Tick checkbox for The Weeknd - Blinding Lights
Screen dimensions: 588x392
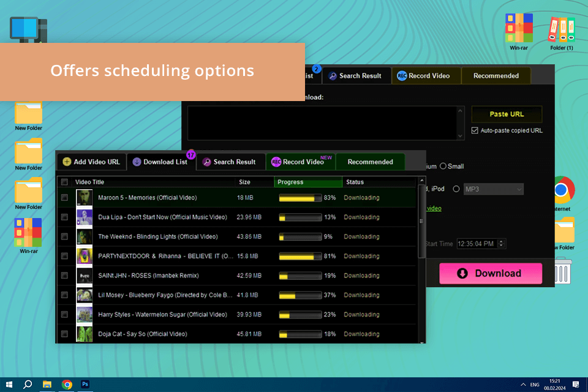(64, 236)
